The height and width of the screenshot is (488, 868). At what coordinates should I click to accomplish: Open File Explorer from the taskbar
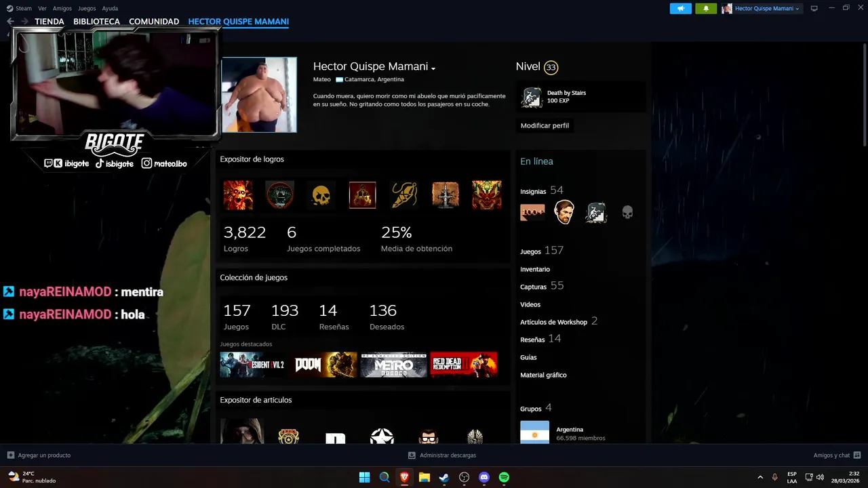[425, 477]
